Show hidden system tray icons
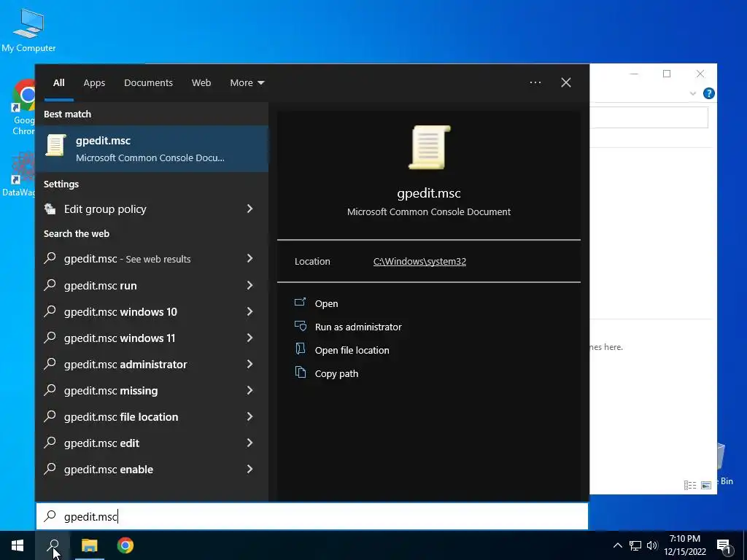This screenshot has height=560, width=747. pyautogui.click(x=617, y=545)
